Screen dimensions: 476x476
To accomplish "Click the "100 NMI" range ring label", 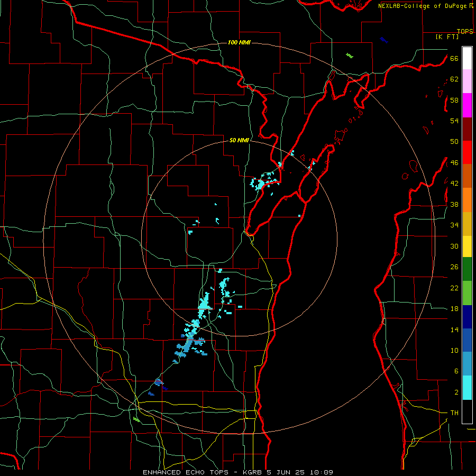I will tap(239, 42).
